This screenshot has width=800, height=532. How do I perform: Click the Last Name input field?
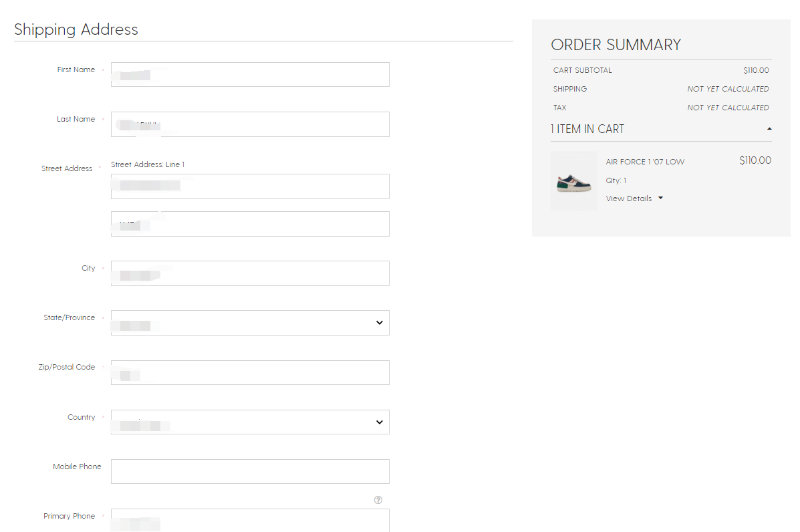[250, 124]
